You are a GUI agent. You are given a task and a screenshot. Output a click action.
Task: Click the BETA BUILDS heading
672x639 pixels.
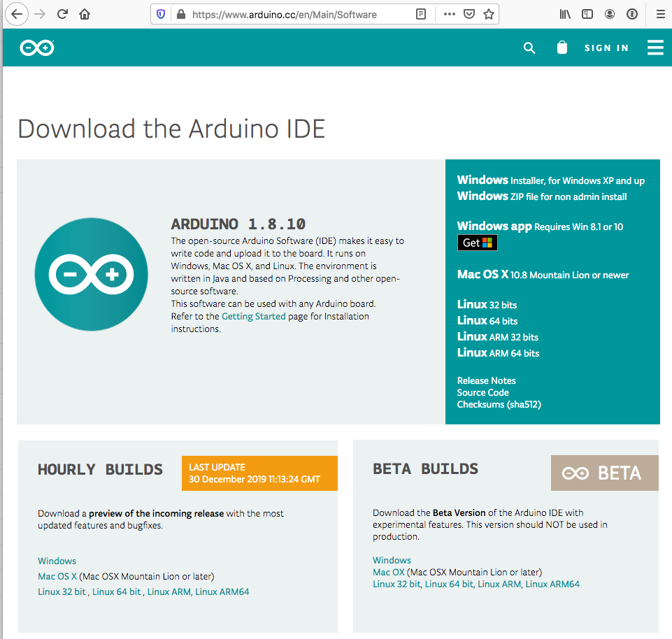point(426,469)
